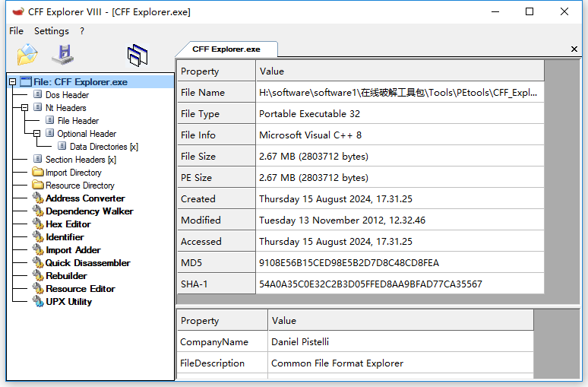Click the cascading windows toolbar icon

(x=138, y=56)
